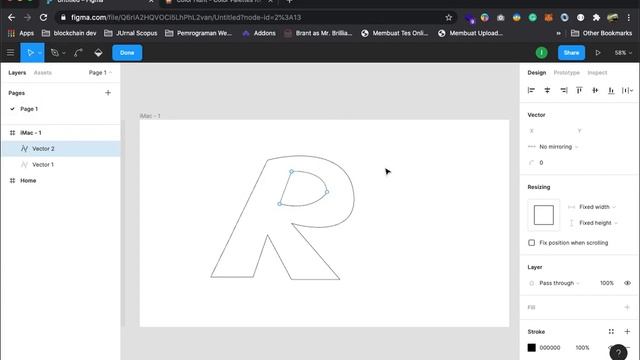
Task: Add a stroke with plus icon
Action: [627, 331]
